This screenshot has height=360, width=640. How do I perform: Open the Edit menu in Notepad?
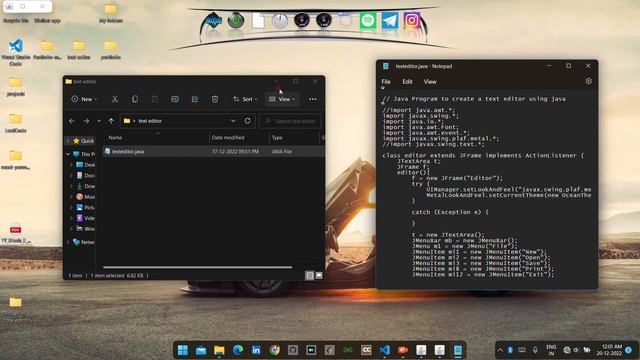point(407,82)
